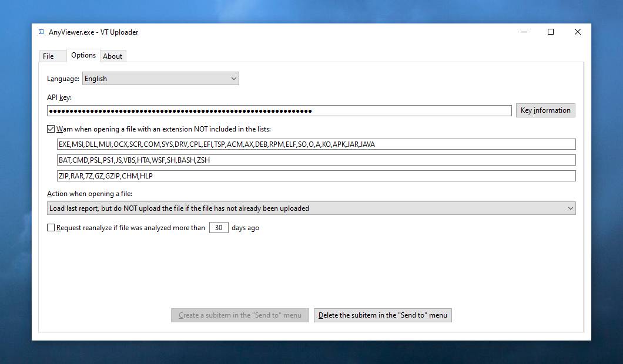Click the "Language:" label
This screenshot has height=364, width=623.
(x=63, y=79)
